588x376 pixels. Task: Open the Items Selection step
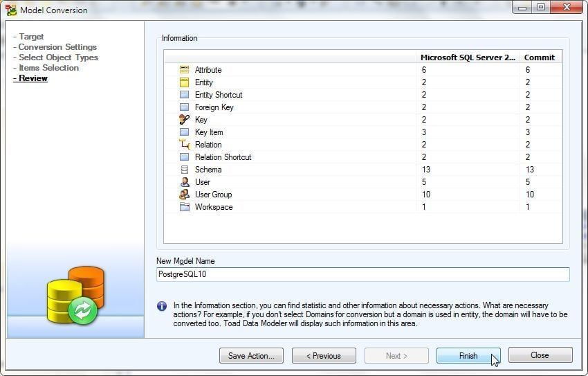click(48, 68)
